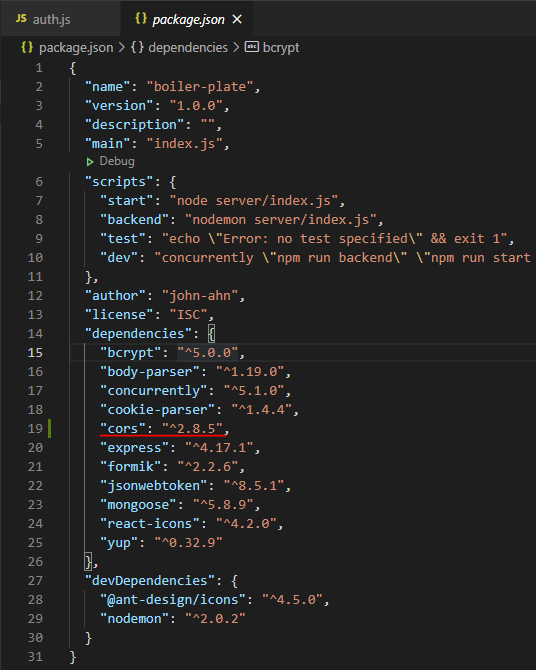Image resolution: width=536 pixels, height=670 pixels.
Task: Click the "scripts" key
Action: [x=119, y=182]
